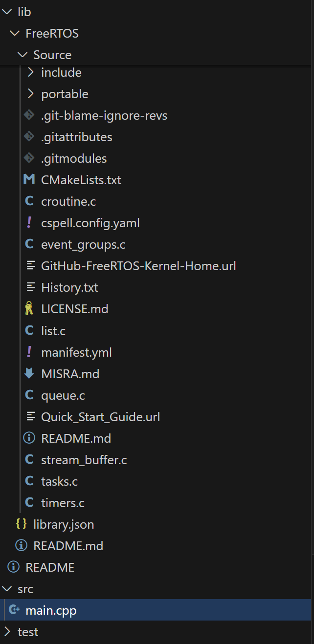Click the CMake icon beside CMakeLists.txt
Screen dimensions: 314x644
(29, 180)
